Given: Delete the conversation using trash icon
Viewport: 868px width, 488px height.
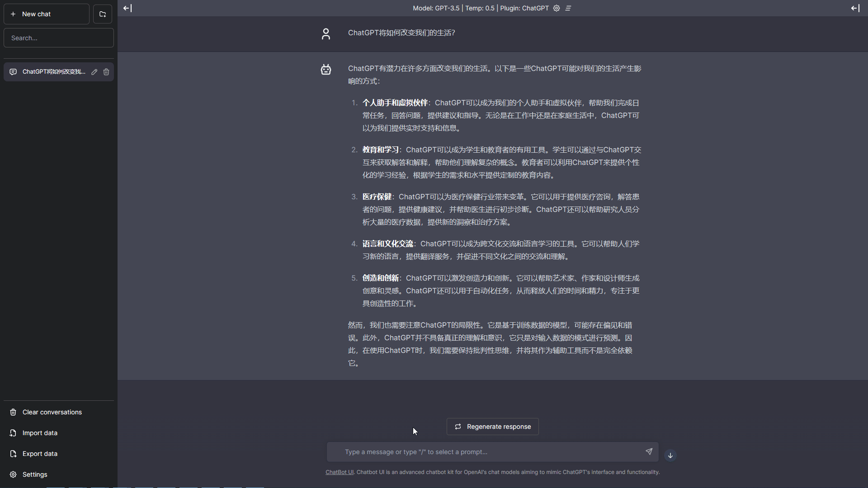Looking at the screenshot, I should point(106,71).
